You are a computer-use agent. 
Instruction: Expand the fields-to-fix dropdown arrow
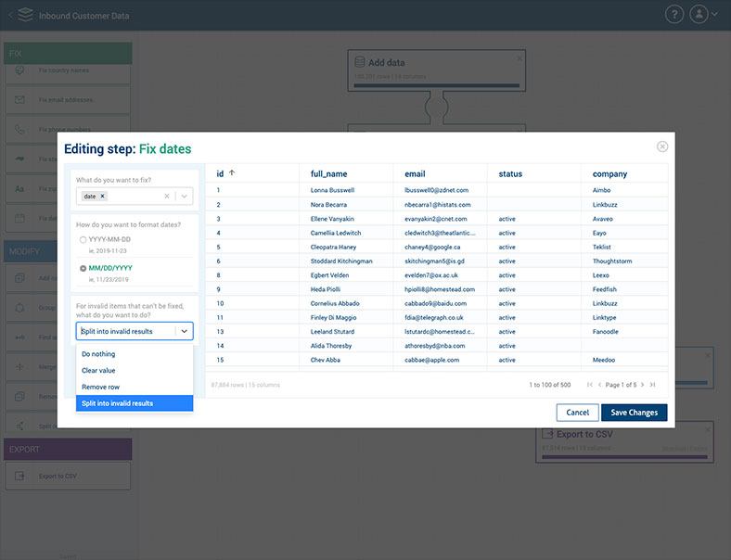coord(185,197)
